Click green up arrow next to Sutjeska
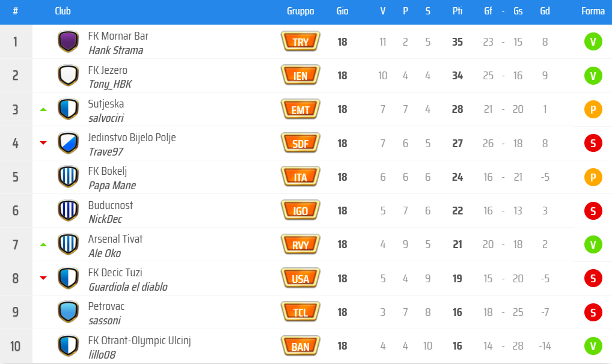The image size is (612, 364). click(x=43, y=110)
